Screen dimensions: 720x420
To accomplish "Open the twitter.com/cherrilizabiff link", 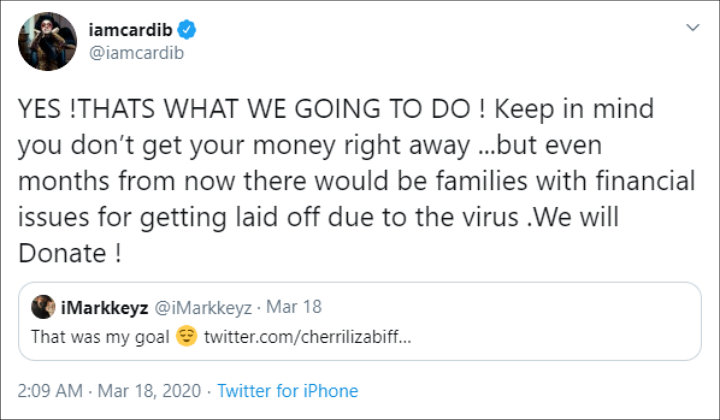I will tap(307, 337).
